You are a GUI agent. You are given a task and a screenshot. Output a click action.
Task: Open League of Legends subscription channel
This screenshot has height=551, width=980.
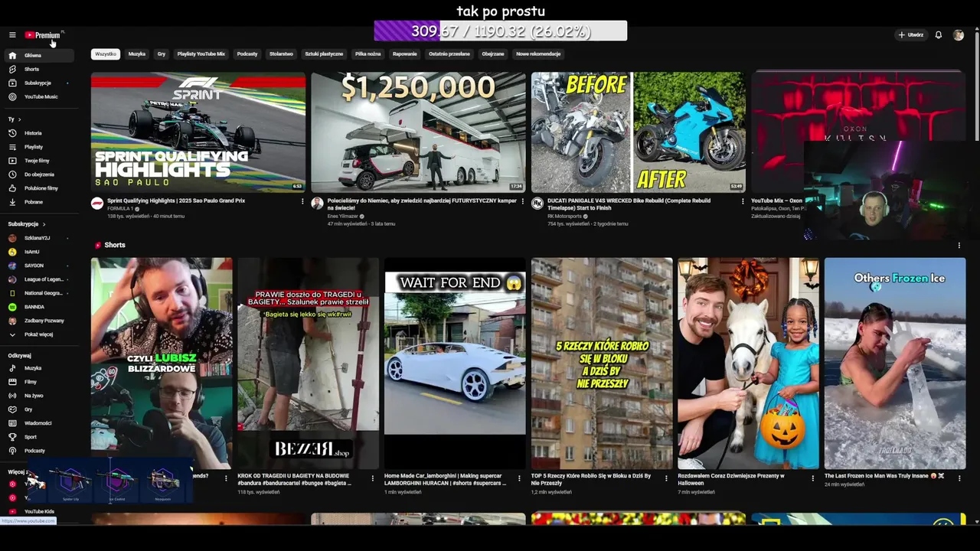[38, 279]
